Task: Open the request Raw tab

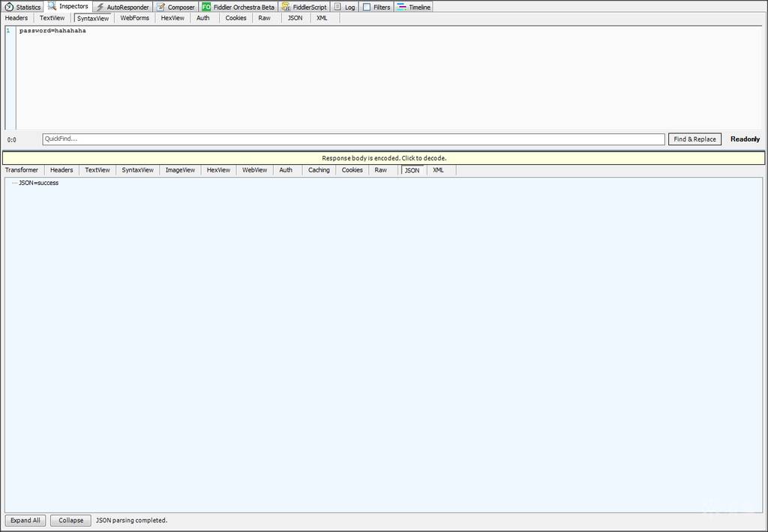Action: pyautogui.click(x=264, y=18)
